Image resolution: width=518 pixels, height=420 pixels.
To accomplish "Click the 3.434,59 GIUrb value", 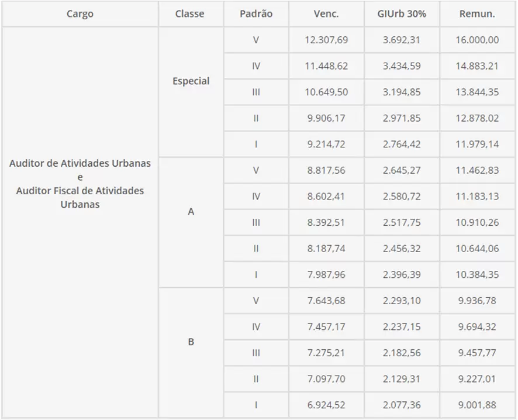I will coord(402,66).
